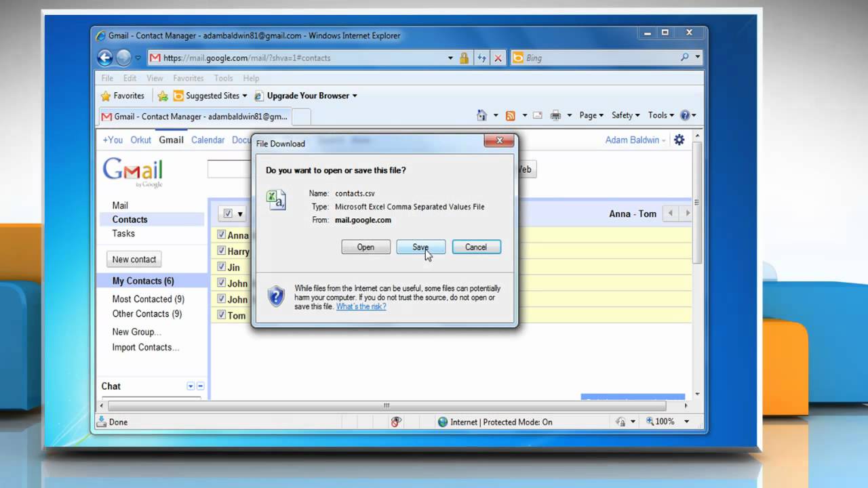Click the Calendar link in Google bar

208,140
